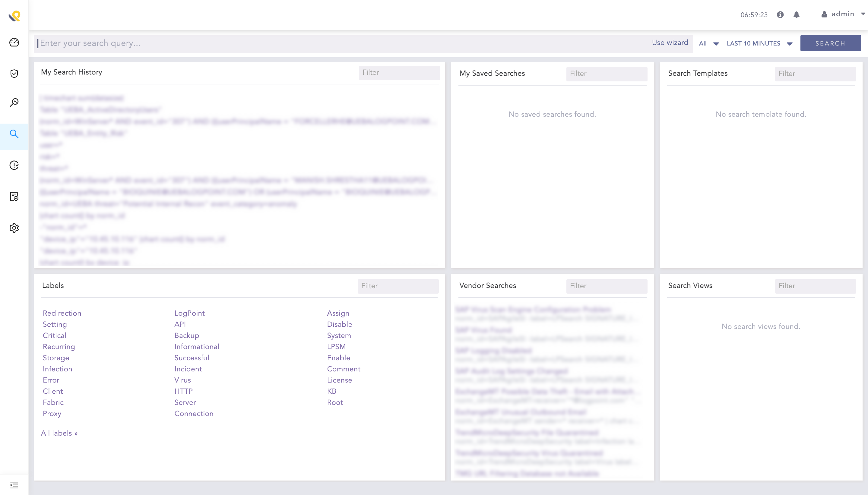This screenshot has height=495, width=868.
Task: Click the SEARCH button
Action: click(831, 43)
